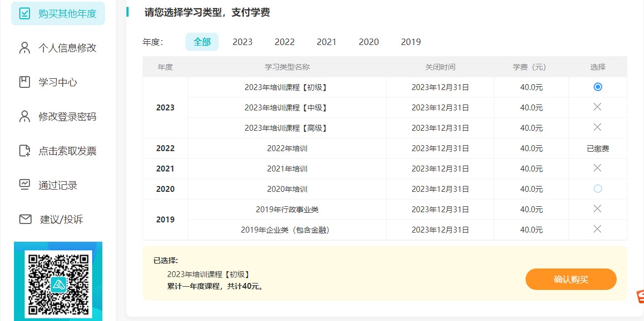The height and width of the screenshot is (321, 644).
Task: Click the 建议/投诉 envelope icon
Action: (x=25, y=219)
